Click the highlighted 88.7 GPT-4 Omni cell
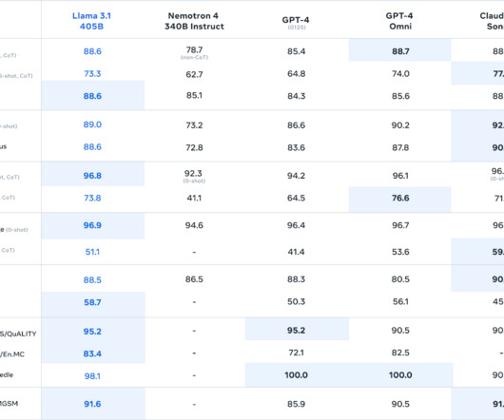 click(400, 50)
